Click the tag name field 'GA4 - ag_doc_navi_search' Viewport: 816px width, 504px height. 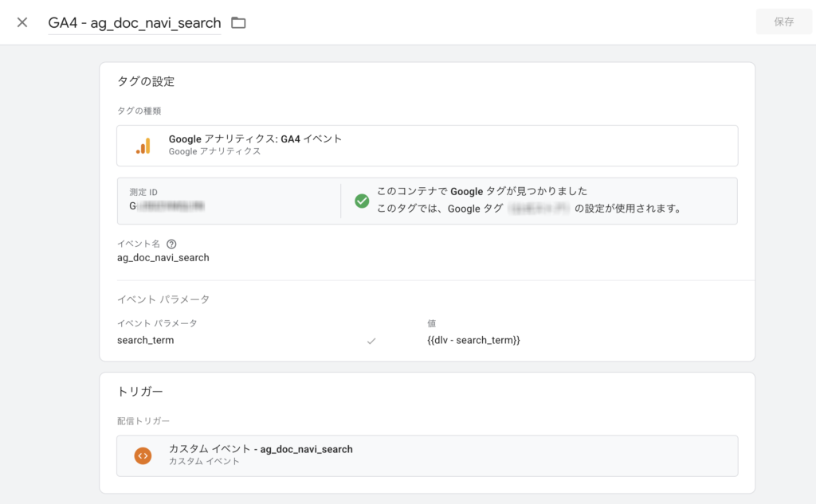coord(134,23)
